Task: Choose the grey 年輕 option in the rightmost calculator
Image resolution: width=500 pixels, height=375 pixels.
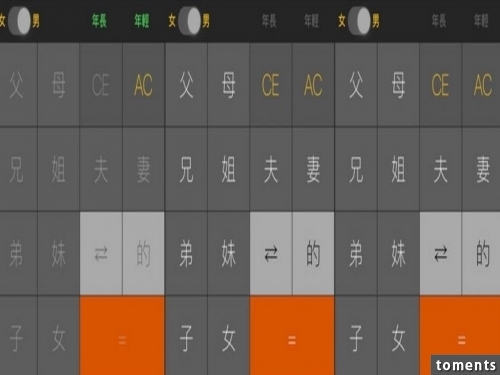Action: click(481, 21)
